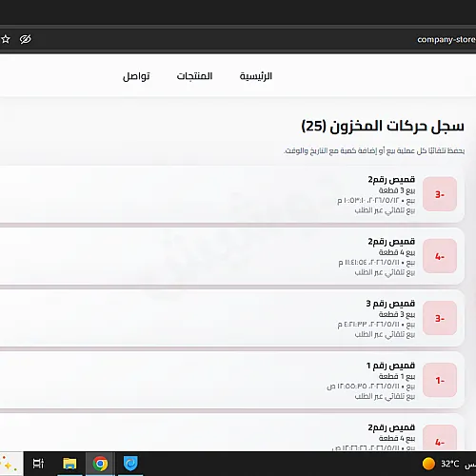Open the الرئيسية navigation link

[256, 76]
